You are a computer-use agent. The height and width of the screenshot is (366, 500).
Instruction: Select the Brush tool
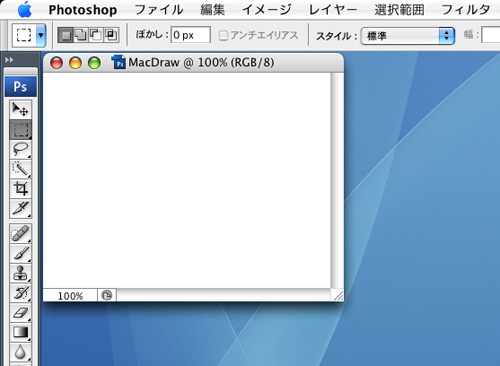point(21,253)
